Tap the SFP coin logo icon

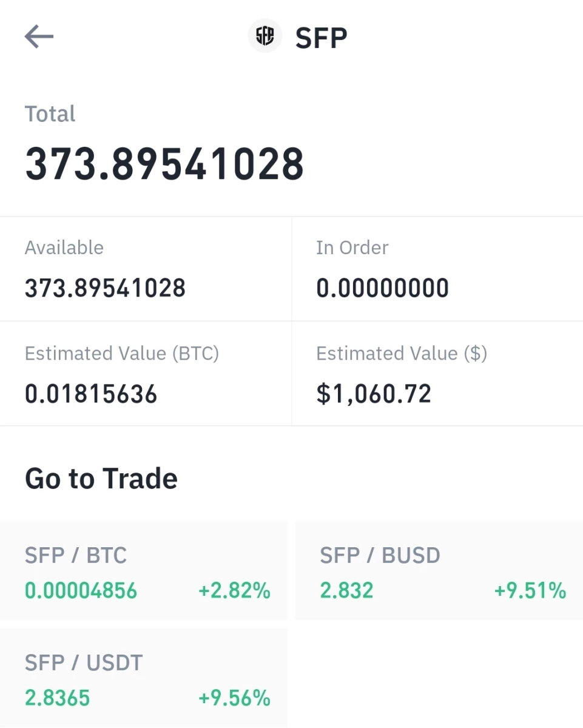tap(265, 36)
